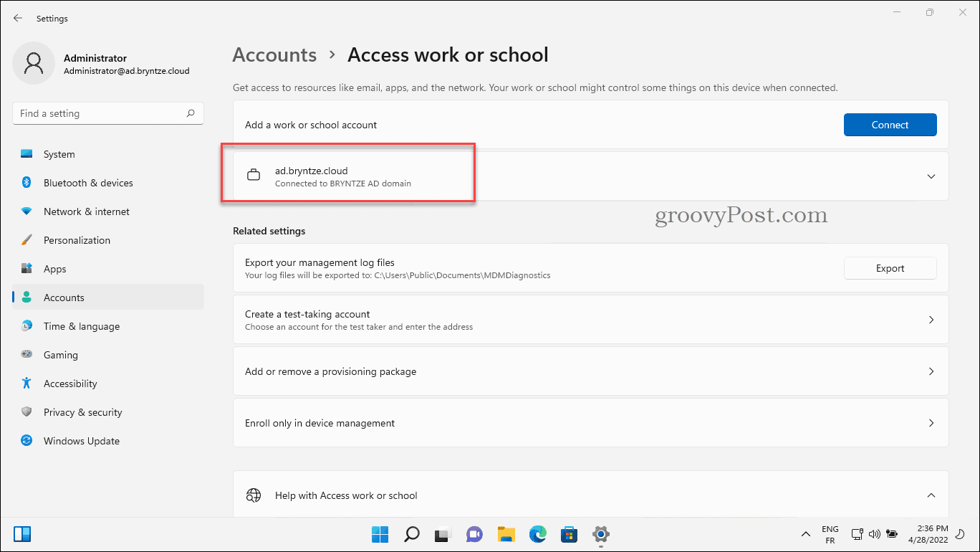Show hidden system tray icons
The height and width of the screenshot is (552, 980).
point(806,534)
